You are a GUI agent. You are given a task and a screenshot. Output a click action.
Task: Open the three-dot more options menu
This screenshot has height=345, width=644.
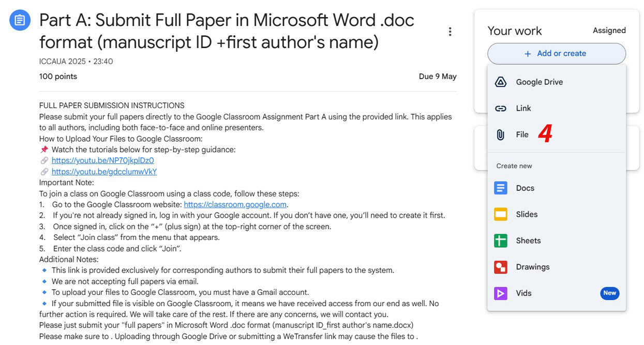click(x=450, y=32)
